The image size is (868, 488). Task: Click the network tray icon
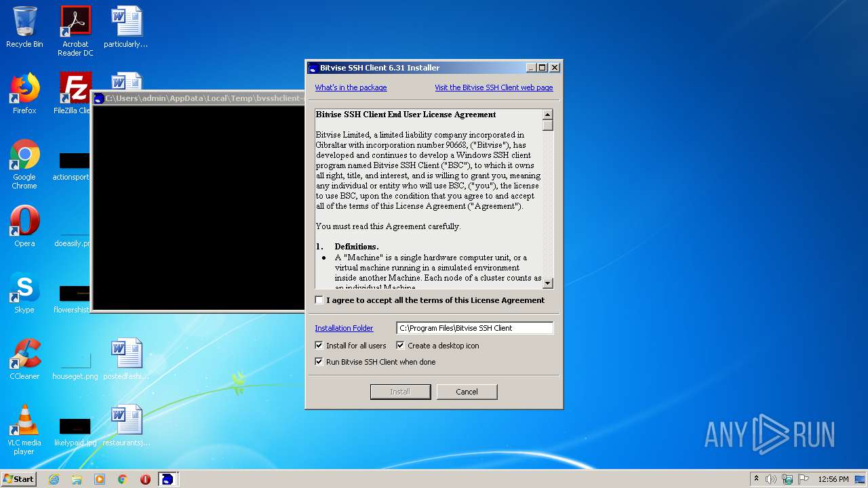[787, 479]
